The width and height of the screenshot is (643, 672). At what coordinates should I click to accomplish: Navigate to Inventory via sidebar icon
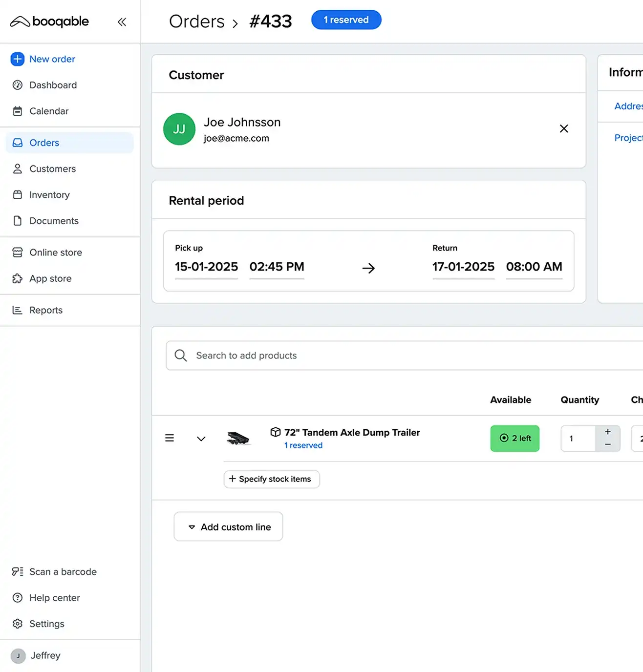pyautogui.click(x=18, y=194)
